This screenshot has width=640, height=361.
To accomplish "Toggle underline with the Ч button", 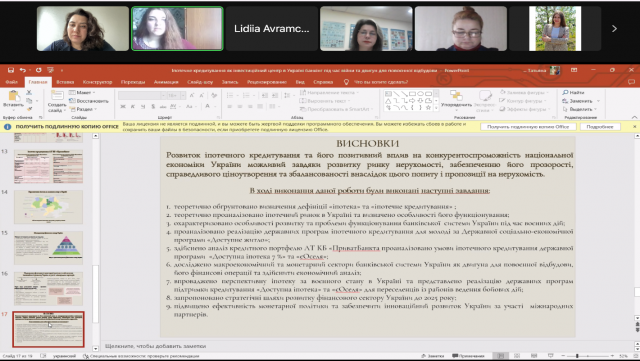I will 143,107.
